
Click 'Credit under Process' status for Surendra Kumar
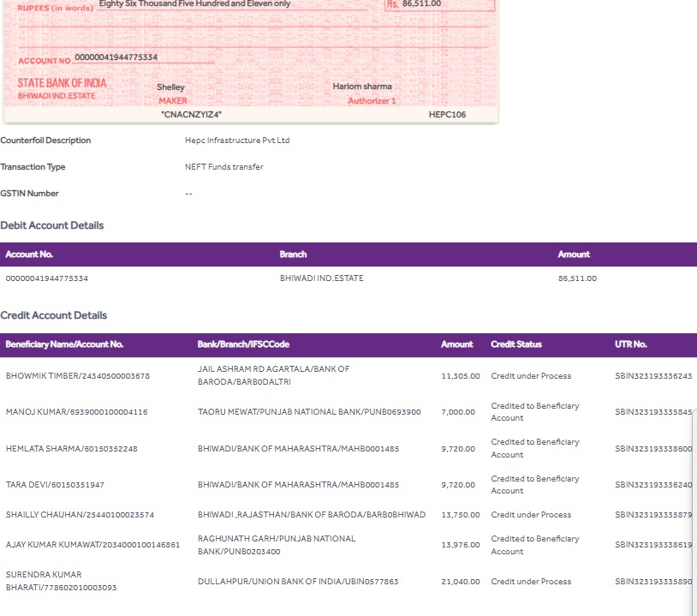[531, 582]
